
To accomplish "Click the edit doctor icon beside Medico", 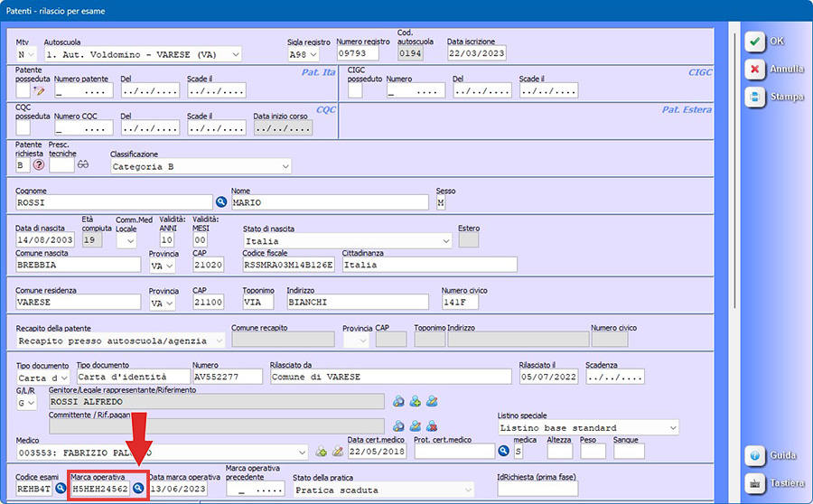I will coord(338,452).
